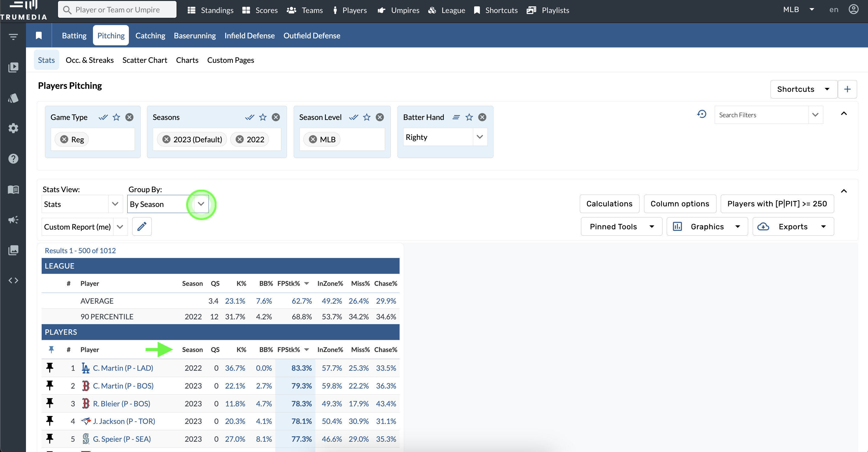The height and width of the screenshot is (452, 868).
Task: Favorite the Seasons filter via star icon
Action: pos(263,117)
